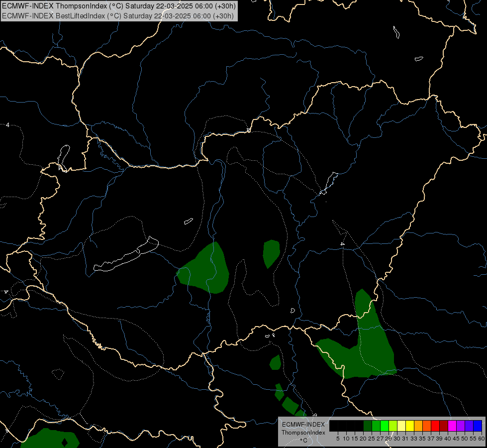The height and width of the screenshot is (448, 487).
Task: Click legend tick value 20
Action: [x=363, y=439]
